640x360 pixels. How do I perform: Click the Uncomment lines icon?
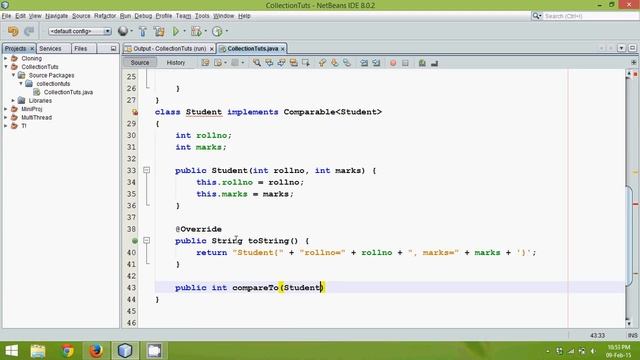(x=434, y=63)
